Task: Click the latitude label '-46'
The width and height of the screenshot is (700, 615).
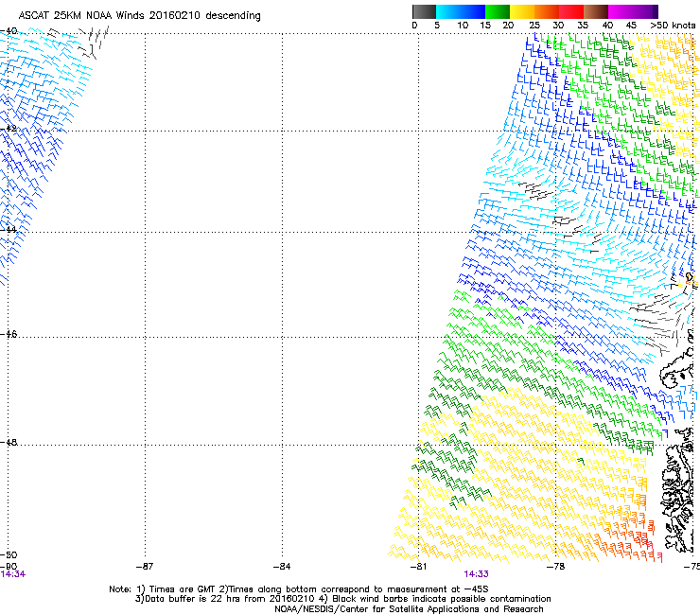Action: (9, 334)
